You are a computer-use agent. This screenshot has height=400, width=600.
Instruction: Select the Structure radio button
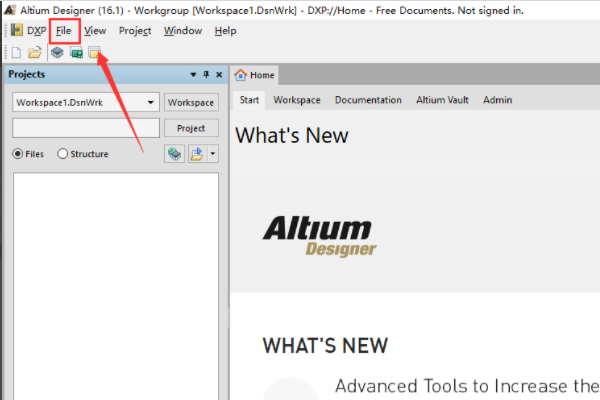click(x=62, y=153)
